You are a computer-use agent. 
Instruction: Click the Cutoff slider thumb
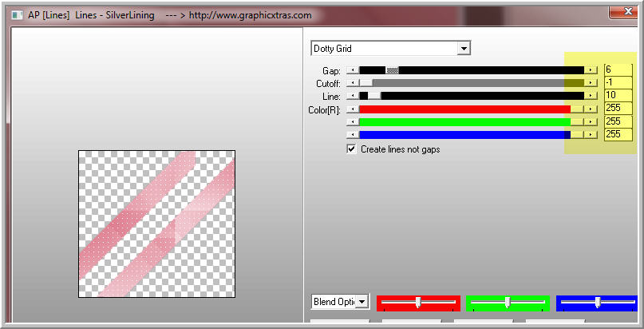(366, 83)
